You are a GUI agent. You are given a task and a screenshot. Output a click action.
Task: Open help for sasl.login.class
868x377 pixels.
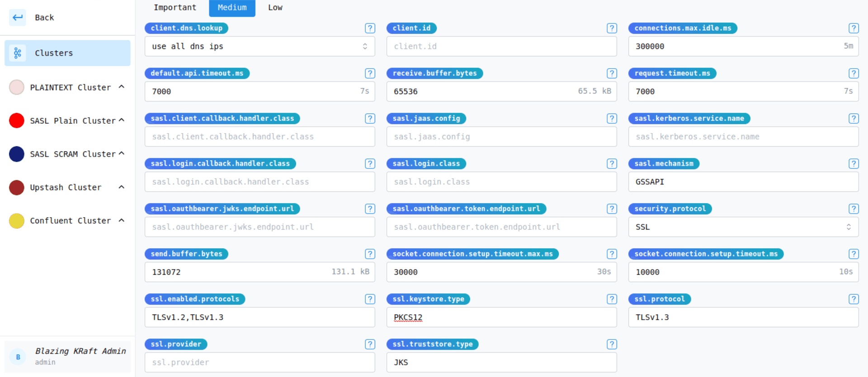coord(612,163)
